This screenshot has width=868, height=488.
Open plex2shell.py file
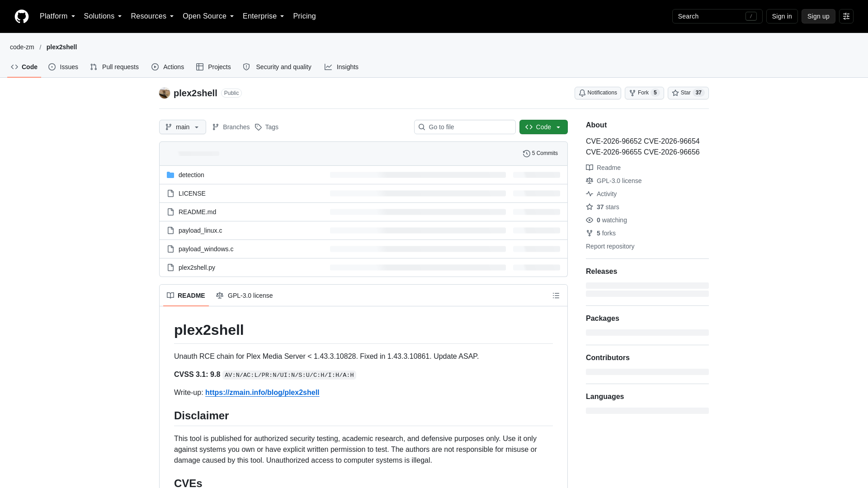click(197, 267)
